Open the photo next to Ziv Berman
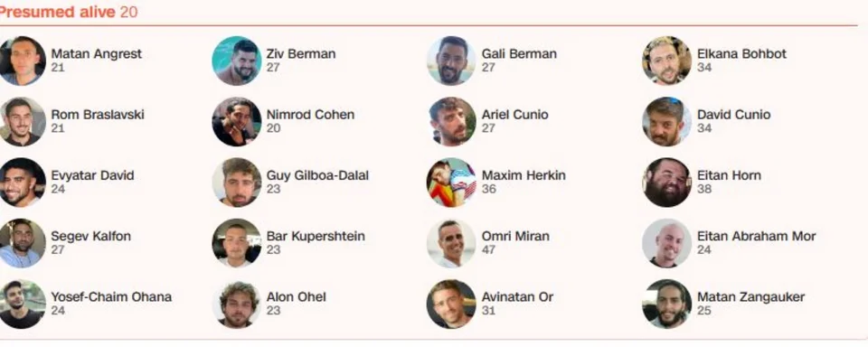Screen dimensions: 868x347 (x=236, y=61)
